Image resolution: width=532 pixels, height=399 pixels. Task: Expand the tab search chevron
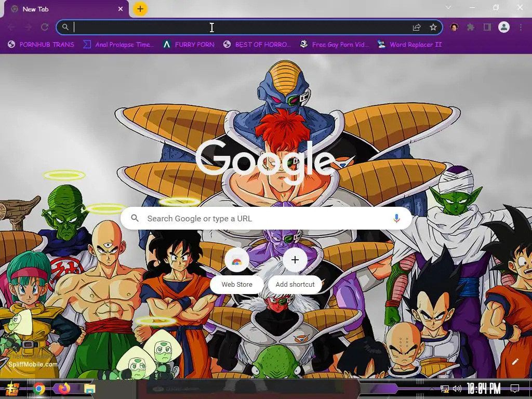pos(448,7)
